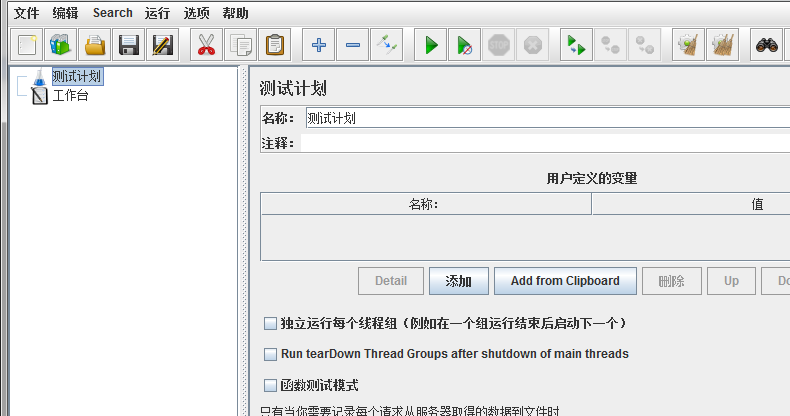
Task: Click the Save As pencil-disk icon
Action: click(163, 45)
